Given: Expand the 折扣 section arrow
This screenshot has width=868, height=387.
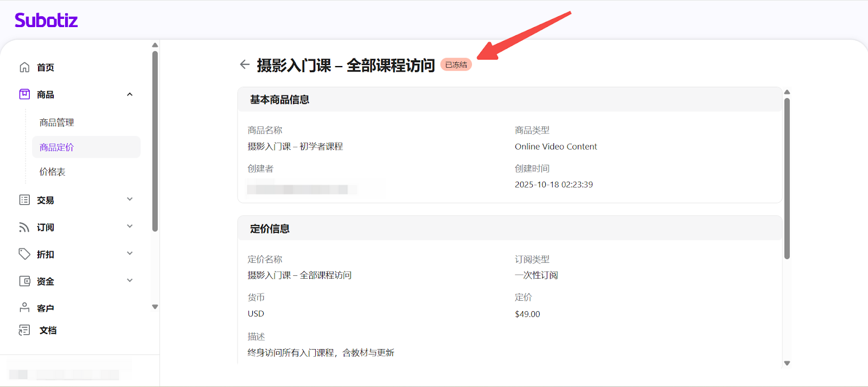Looking at the screenshot, I should (x=130, y=254).
